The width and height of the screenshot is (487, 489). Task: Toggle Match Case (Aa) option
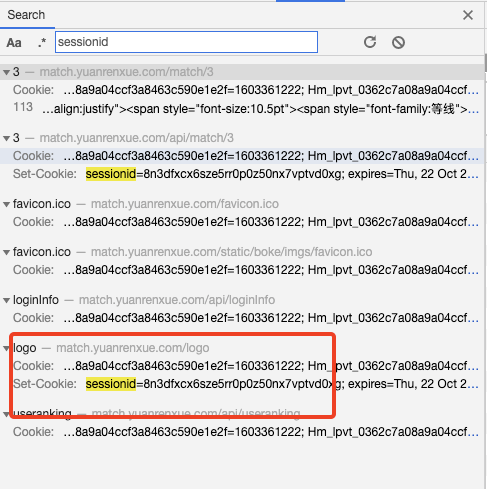(x=14, y=43)
